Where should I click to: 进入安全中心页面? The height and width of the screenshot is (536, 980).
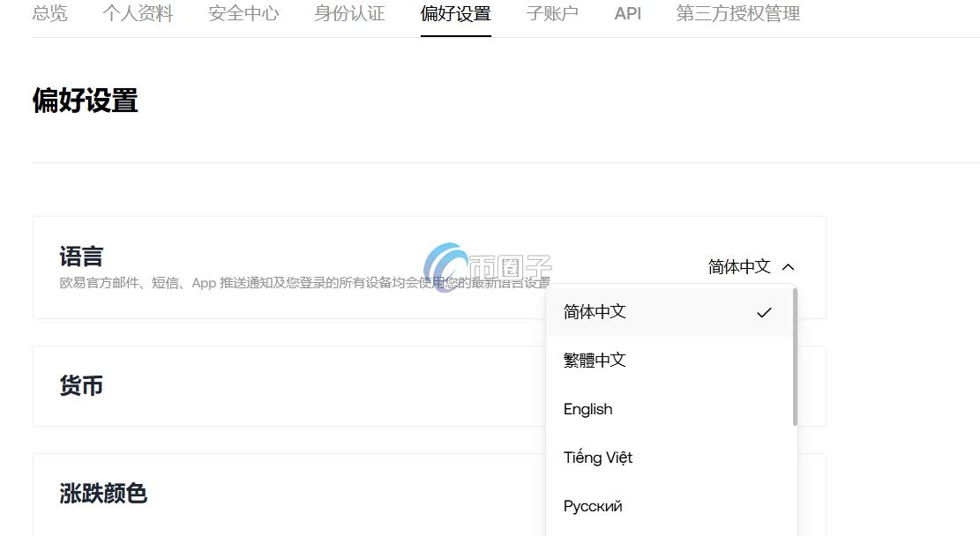tap(243, 13)
